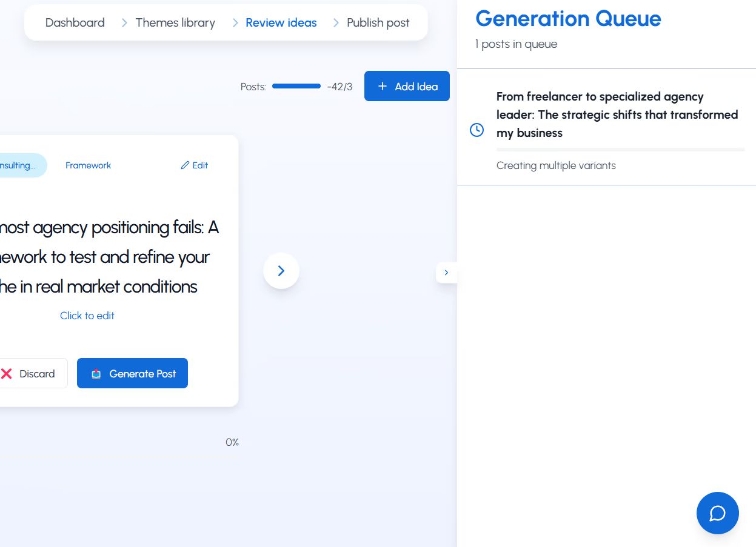Open the Dashboard breadcrumb
This screenshot has width=756, height=547.
coord(75,23)
